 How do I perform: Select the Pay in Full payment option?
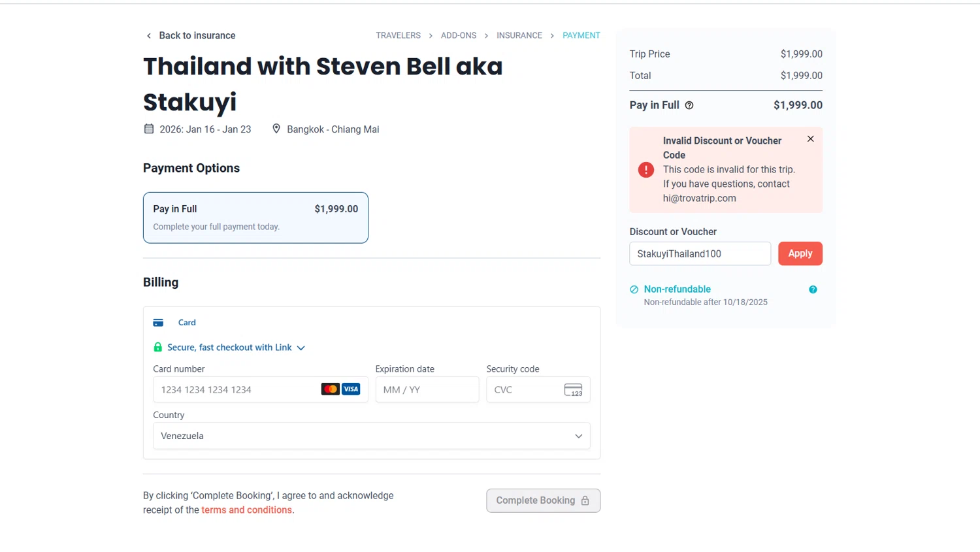click(255, 218)
